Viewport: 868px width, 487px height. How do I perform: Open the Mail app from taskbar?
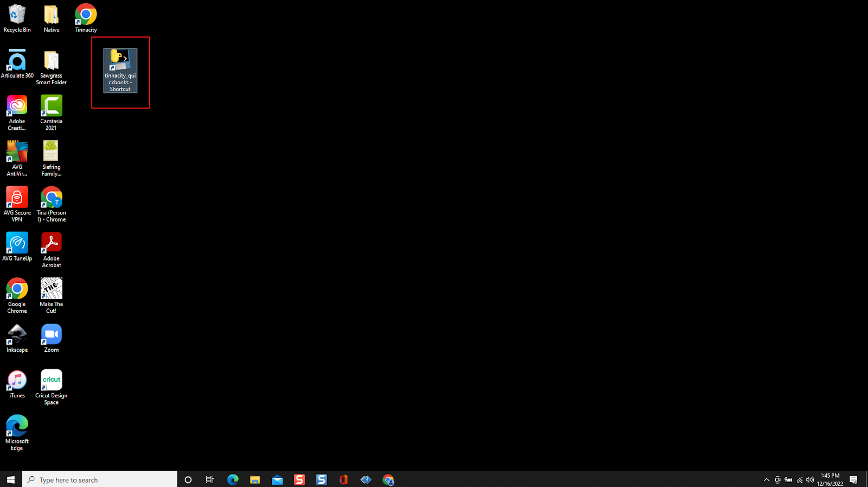click(277, 479)
